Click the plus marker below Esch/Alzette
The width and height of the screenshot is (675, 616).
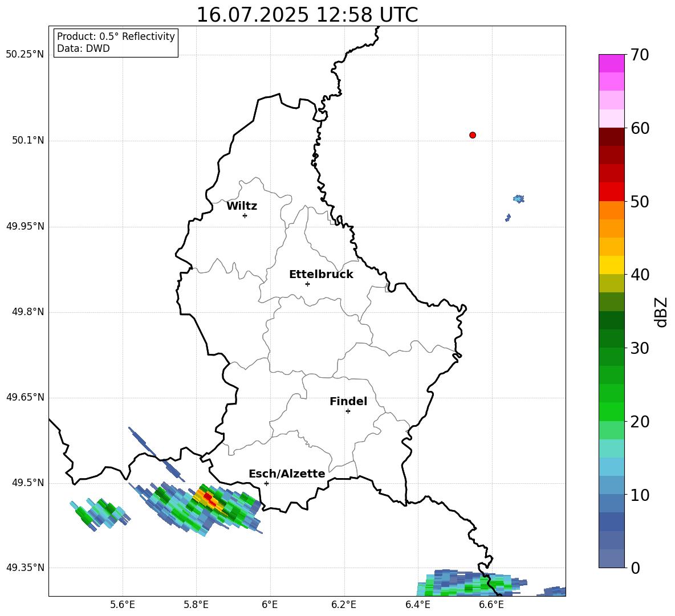tap(266, 483)
